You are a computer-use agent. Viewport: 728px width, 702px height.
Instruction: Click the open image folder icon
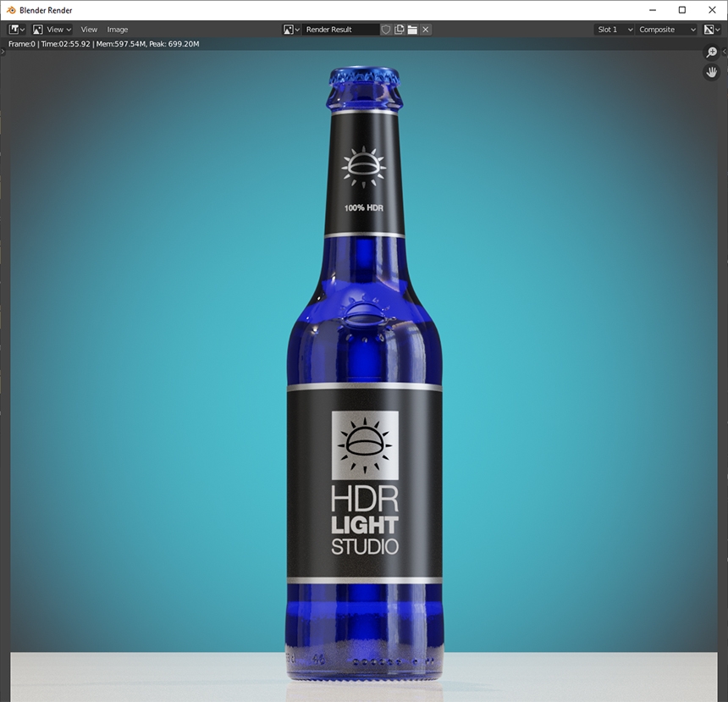pyautogui.click(x=412, y=30)
